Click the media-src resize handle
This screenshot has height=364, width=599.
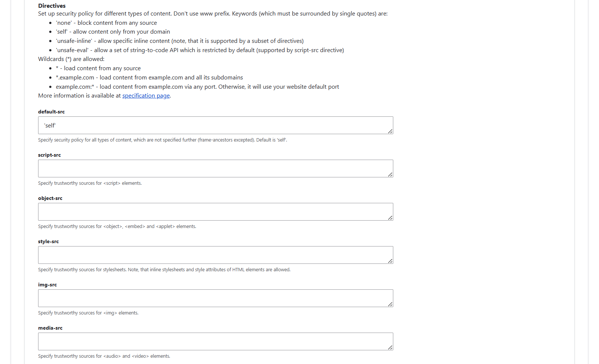tap(390, 347)
